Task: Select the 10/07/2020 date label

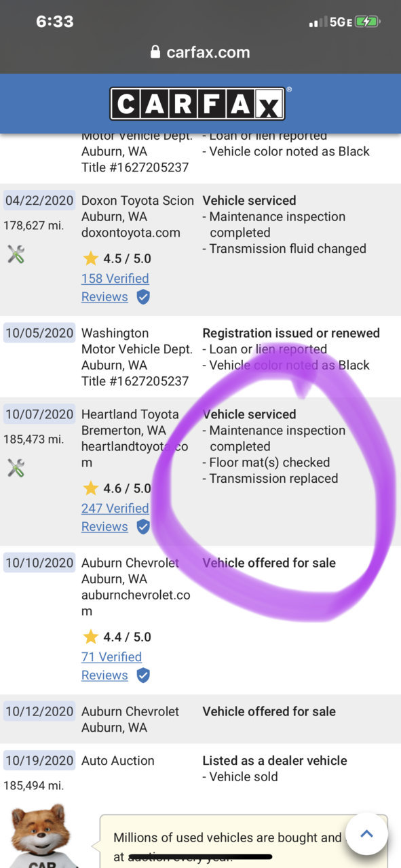Action: coord(39,414)
